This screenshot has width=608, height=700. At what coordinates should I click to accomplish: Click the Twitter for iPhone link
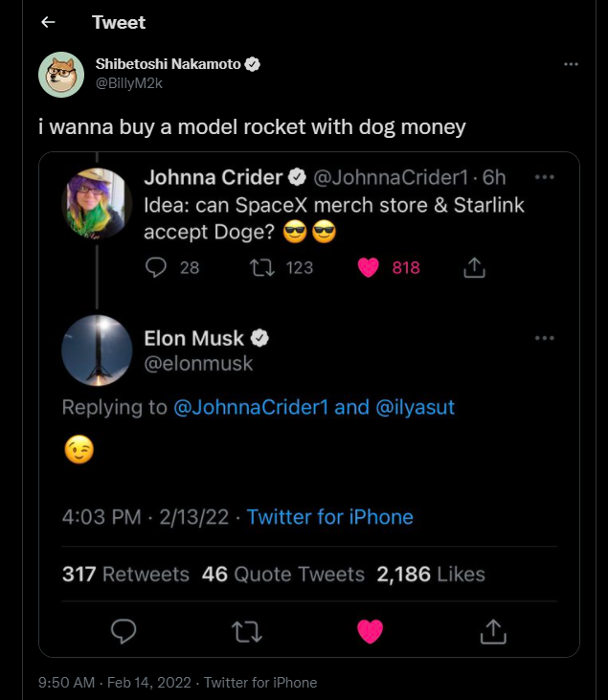[x=330, y=517]
